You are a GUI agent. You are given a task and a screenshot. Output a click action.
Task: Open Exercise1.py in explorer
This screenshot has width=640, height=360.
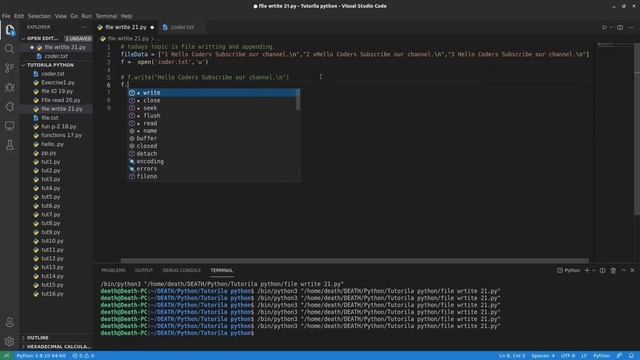point(58,82)
